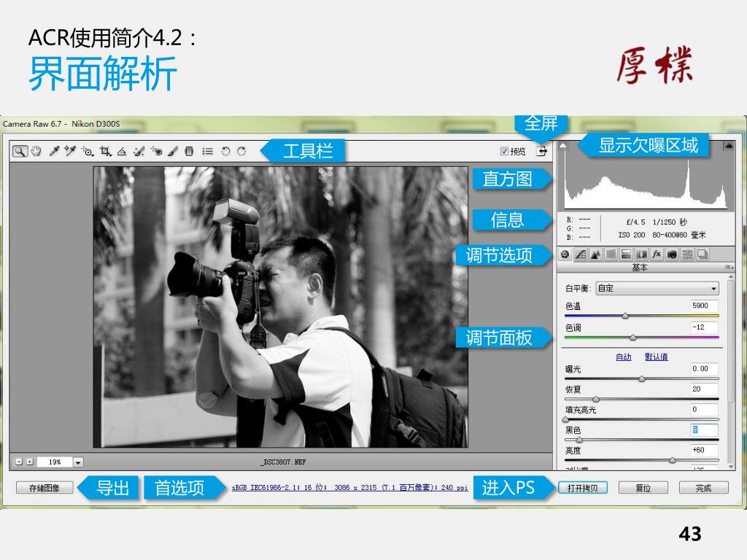This screenshot has width=747, height=560.
Task: Click the 自动 auto link
Action: (x=623, y=357)
